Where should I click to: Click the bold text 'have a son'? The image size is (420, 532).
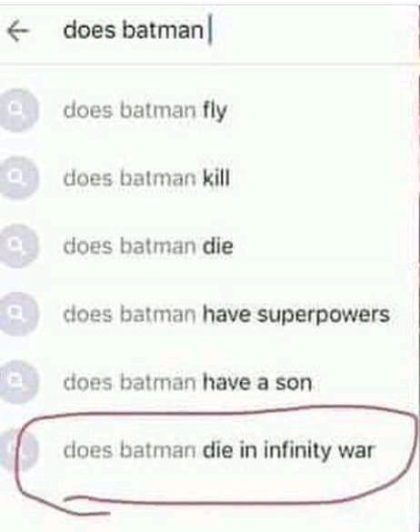[257, 383]
